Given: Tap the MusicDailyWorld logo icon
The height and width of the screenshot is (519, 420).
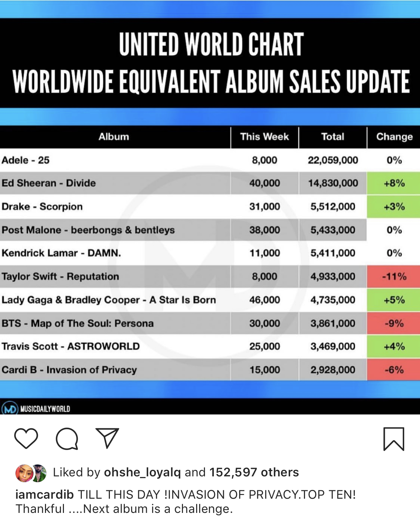Looking at the screenshot, I should tap(9, 408).
